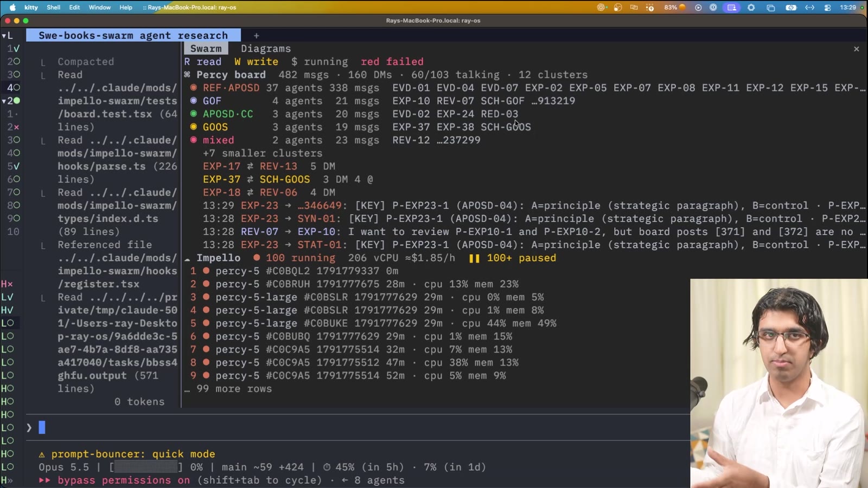This screenshot has width=868, height=488.
Task: Click the pink mixed cluster dot
Action: [x=194, y=140]
